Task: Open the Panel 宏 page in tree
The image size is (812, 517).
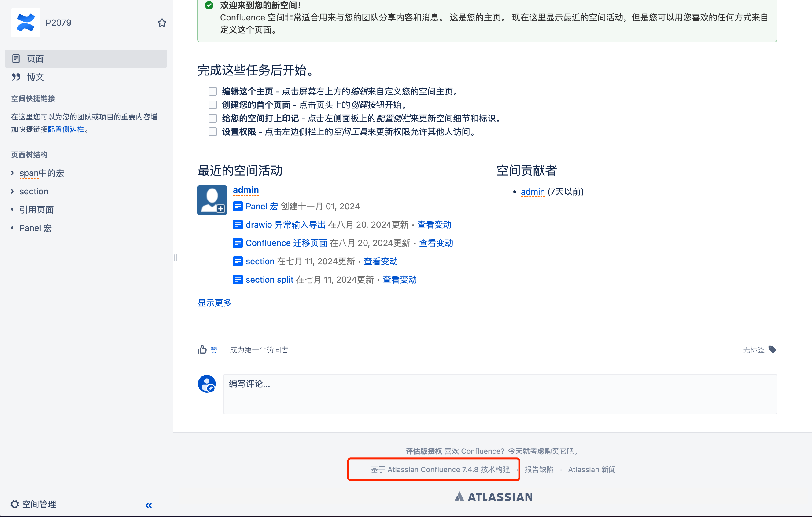Action: click(36, 228)
